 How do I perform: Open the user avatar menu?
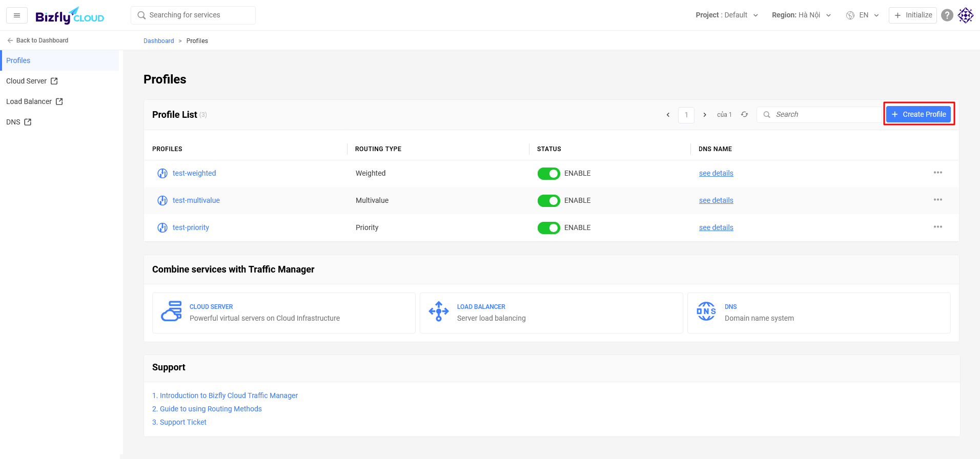point(966,15)
